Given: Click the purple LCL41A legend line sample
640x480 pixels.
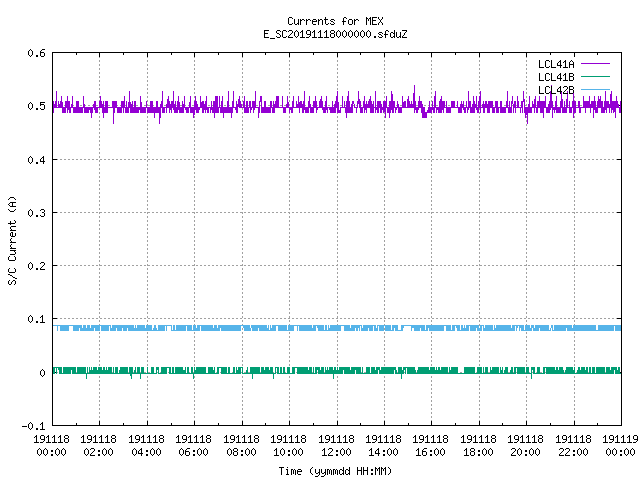Looking at the screenshot, I should coord(596,64).
